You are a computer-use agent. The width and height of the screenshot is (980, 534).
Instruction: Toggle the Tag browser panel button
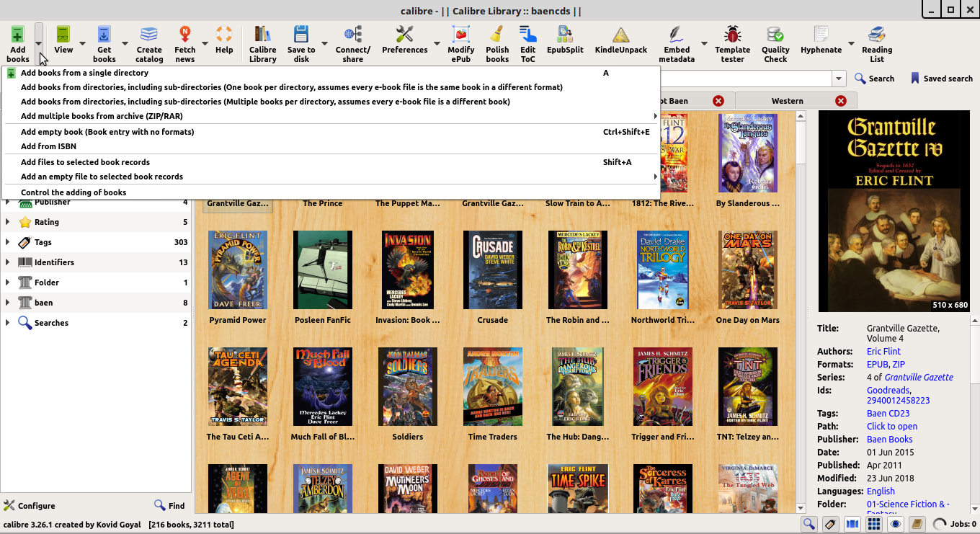[830, 524]
